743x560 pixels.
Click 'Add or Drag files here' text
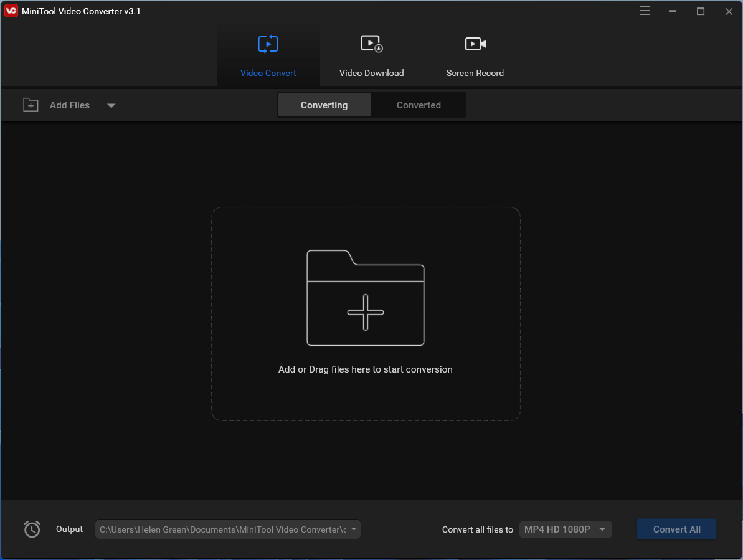coord(366,369)
